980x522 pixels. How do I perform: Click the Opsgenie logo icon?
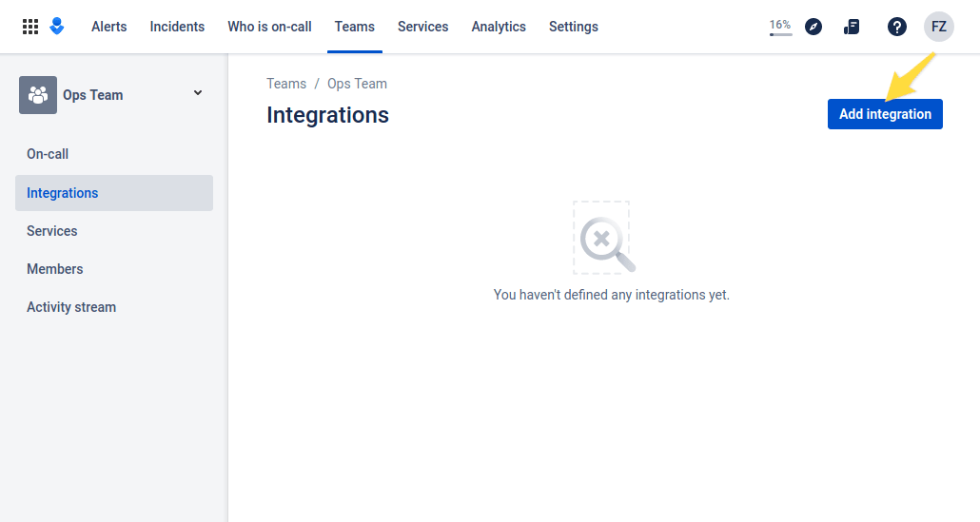pyautogui.click(x=57, y=27)
